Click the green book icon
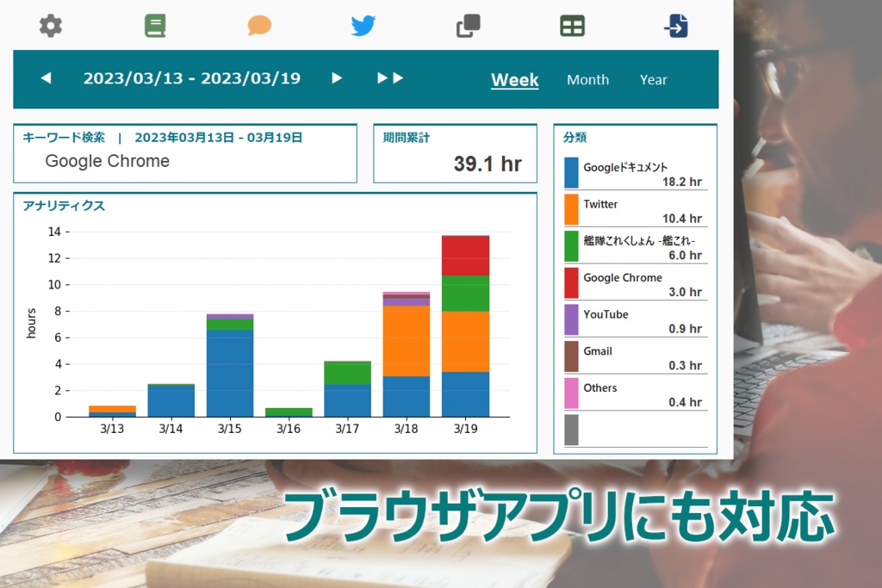The height and width of the screenshot is (588, 882). [155, 26]
